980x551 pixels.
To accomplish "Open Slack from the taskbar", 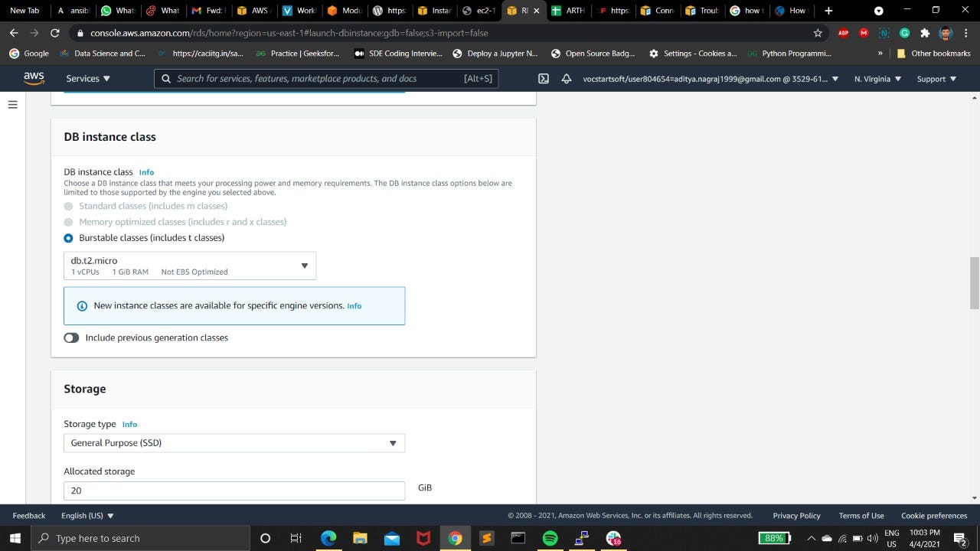I will click(x=613, y=538).
